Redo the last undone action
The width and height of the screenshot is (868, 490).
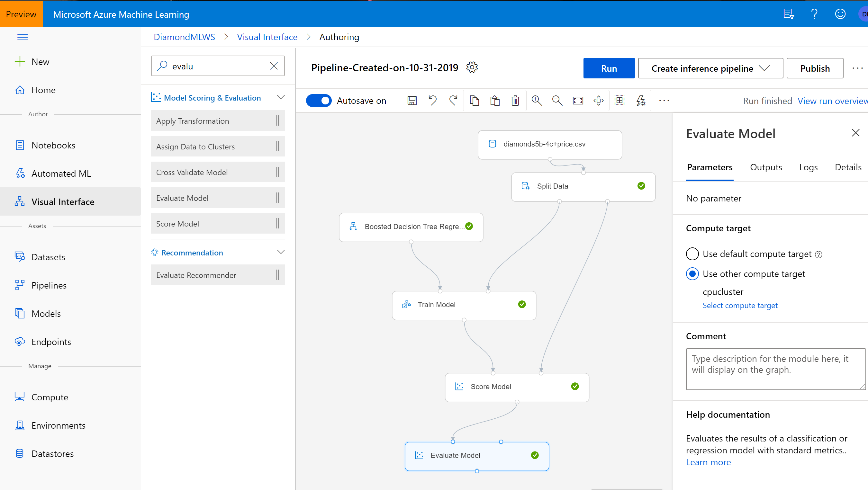coord(453,100)
